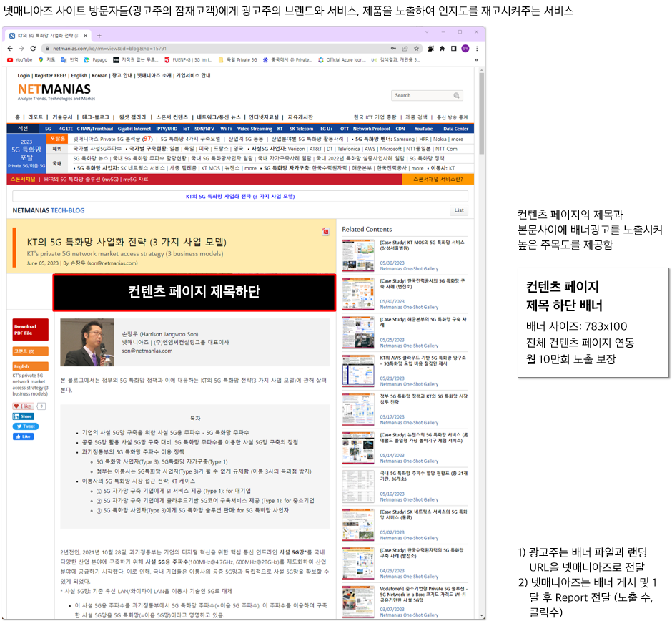672x621 pixels.
Task: Open the tab search dropdown chevron
Action: pyautogui.click(x=426, y=31)
